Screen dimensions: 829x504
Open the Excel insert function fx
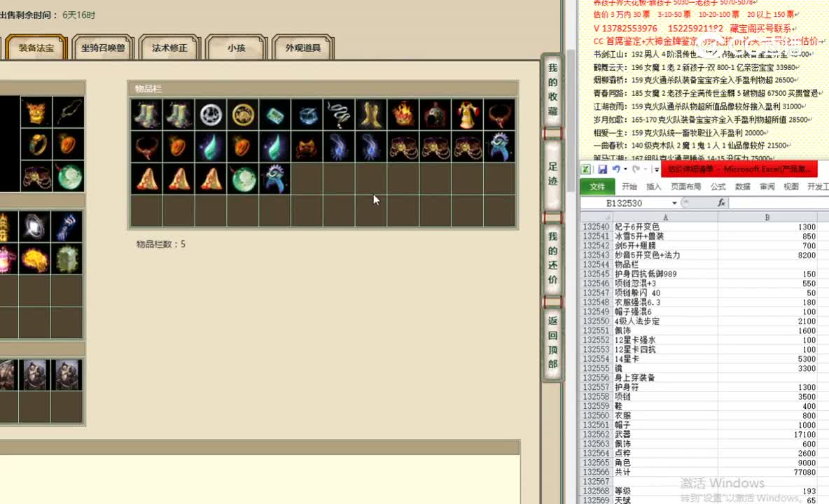tap(721, 203)
